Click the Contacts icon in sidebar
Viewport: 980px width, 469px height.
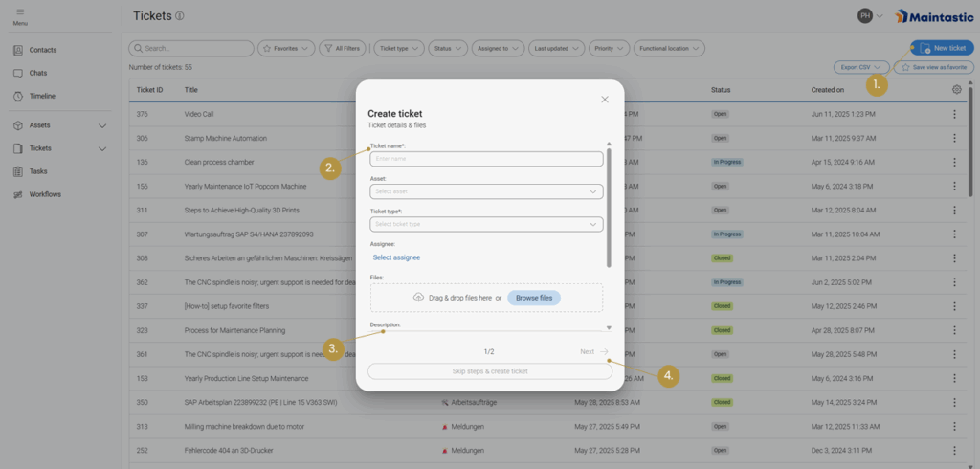(x=19, y=50)
